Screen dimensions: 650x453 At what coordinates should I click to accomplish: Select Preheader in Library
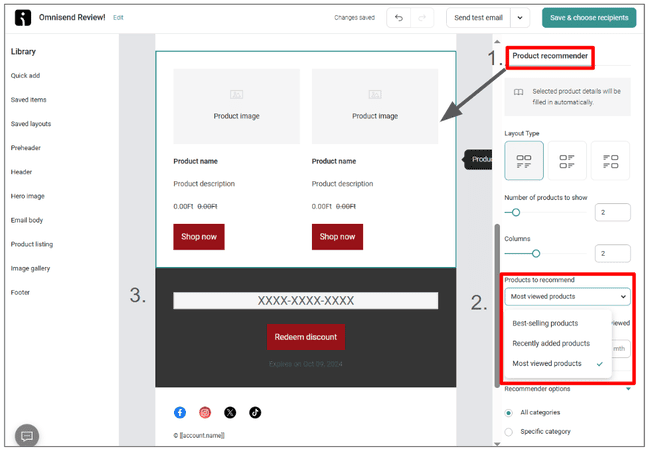[26, 148]
